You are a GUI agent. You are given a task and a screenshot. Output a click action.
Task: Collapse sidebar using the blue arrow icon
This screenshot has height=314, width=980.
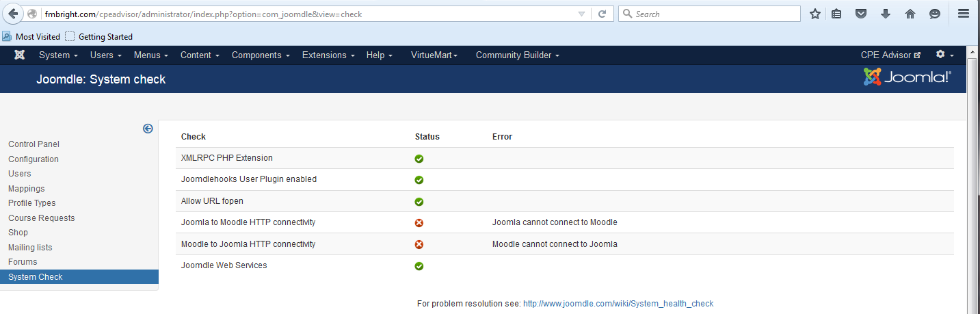coord(148,129)
